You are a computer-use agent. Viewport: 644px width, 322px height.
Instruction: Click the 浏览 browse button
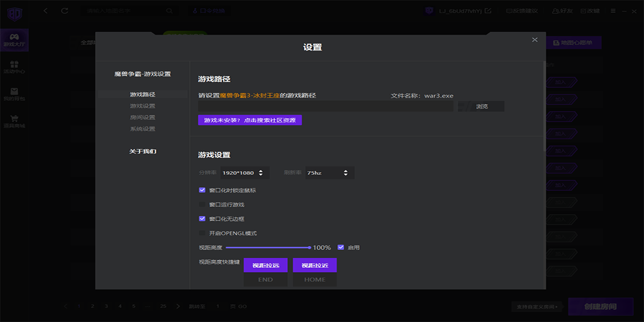pos(481,106)
